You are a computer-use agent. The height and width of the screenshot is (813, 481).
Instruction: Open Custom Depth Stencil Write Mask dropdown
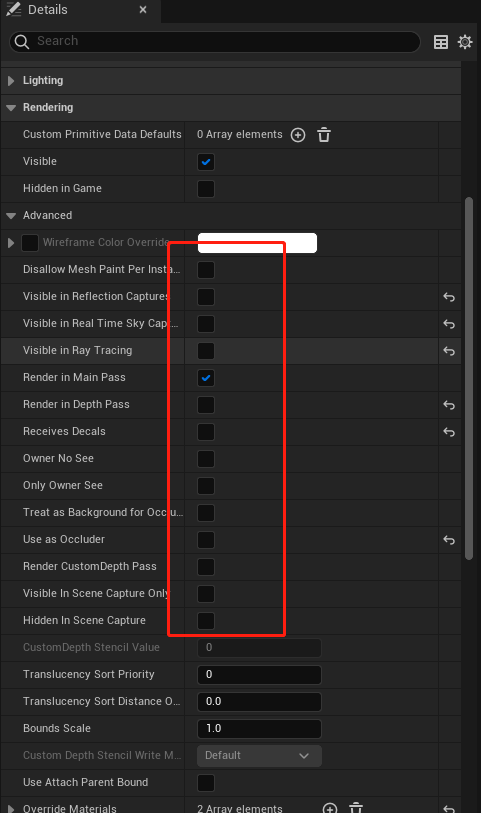[x=259, y=755]
